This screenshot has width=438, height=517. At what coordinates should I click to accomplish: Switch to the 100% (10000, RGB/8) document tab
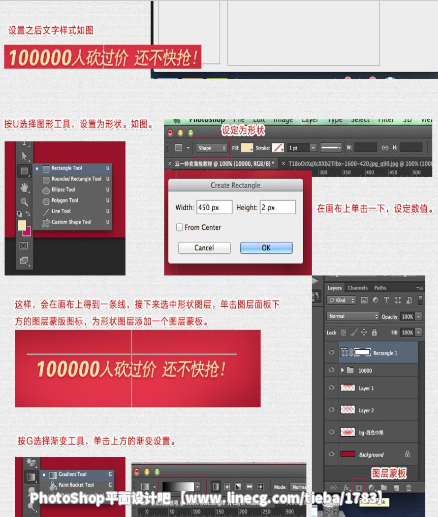[222, 164]
